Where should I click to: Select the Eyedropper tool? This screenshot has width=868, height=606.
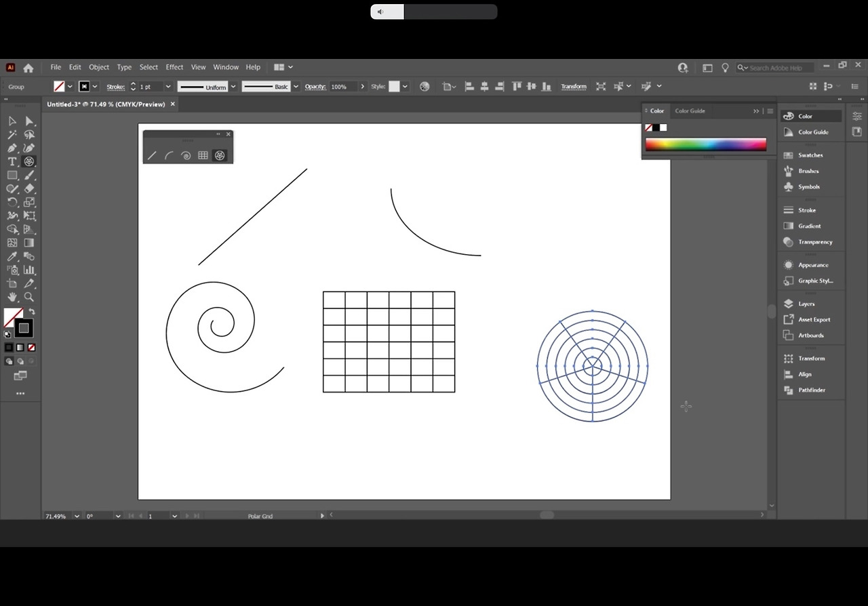tap(12, 256)
